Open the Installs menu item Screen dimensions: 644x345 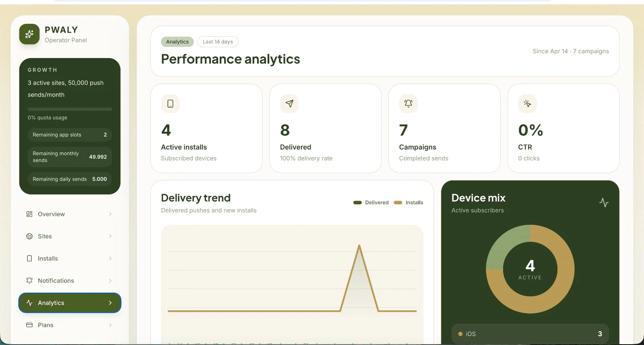[x=70, y=258]
